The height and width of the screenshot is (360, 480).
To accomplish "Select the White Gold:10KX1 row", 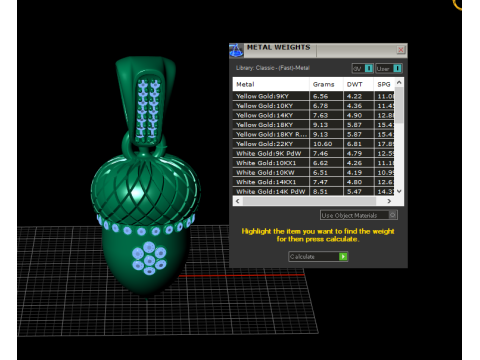I will pos(313,163).
